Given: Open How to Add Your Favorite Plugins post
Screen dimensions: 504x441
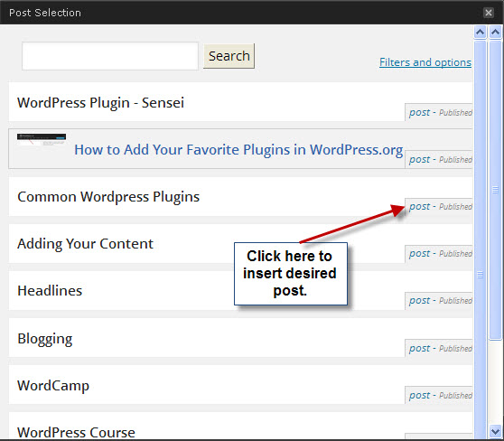Looking at the screenshot, I should [x=238, y=150].
